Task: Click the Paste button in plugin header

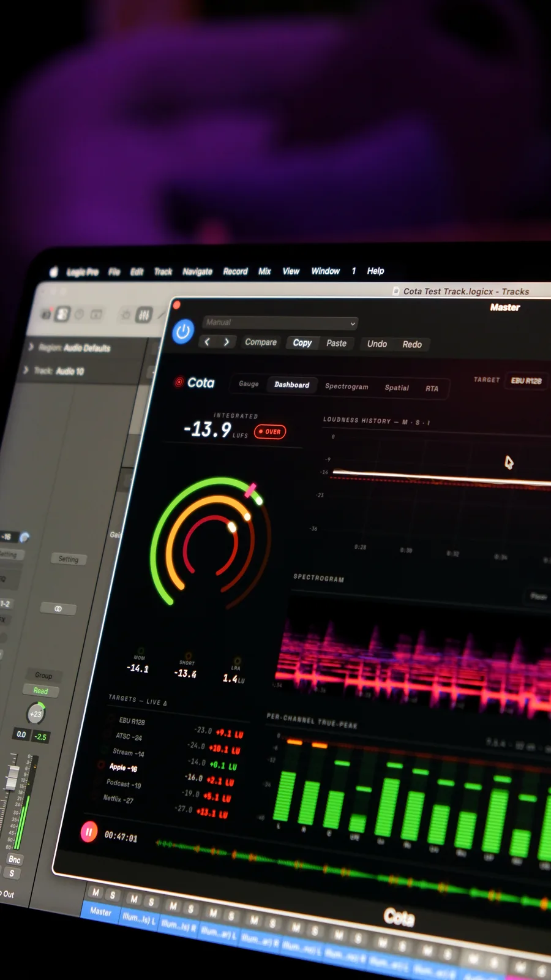Action: [x=336, y=344]
